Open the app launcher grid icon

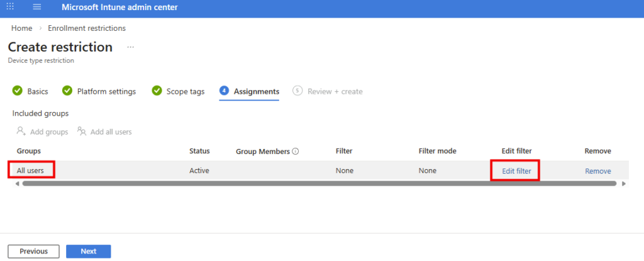(10, 7)
